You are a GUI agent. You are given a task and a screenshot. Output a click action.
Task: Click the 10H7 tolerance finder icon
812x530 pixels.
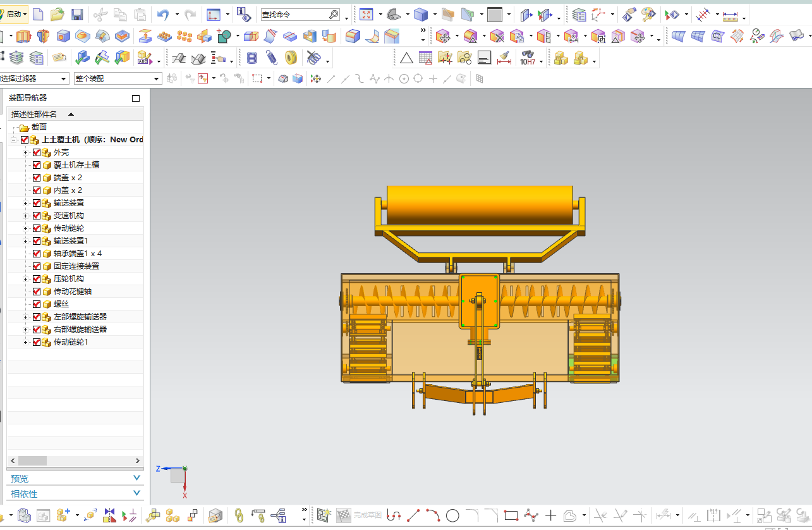tap(528, 58)
